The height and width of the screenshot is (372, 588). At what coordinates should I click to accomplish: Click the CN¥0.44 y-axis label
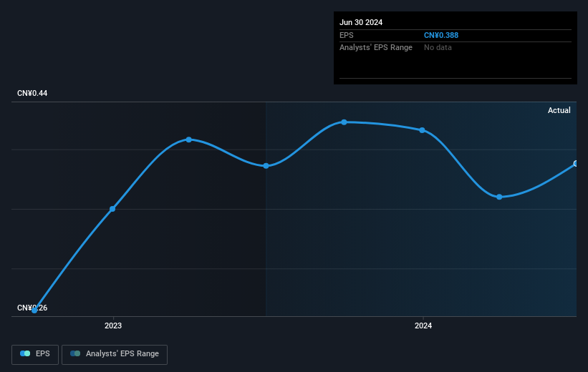pos(32,93)
